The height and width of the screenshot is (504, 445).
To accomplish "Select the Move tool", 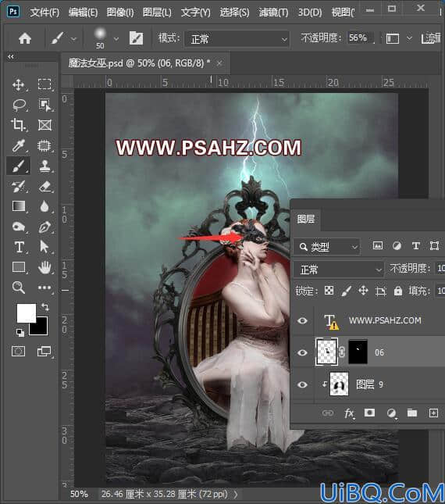I will tap(18, 84).
